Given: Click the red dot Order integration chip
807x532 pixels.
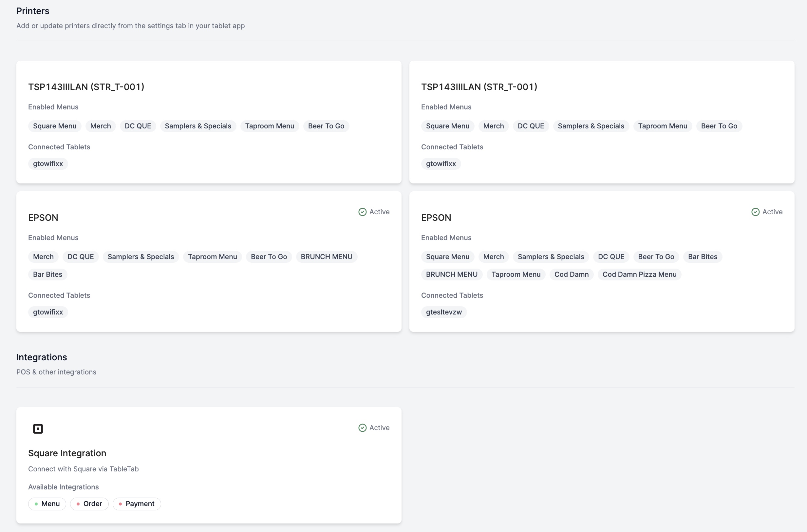Looking at the screenshot, I should pos(89,503).
